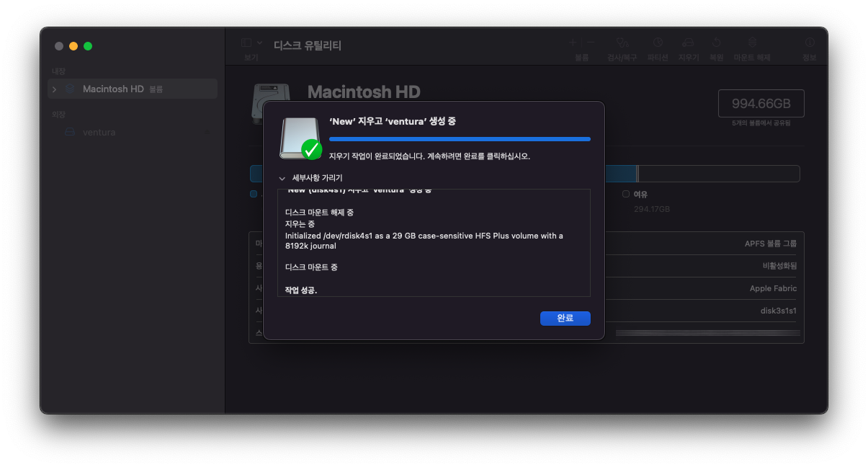Click the 'APFS 볼륨 그룹' value
Viewport: 868px width, 467px height.
(x=771, y=244)
